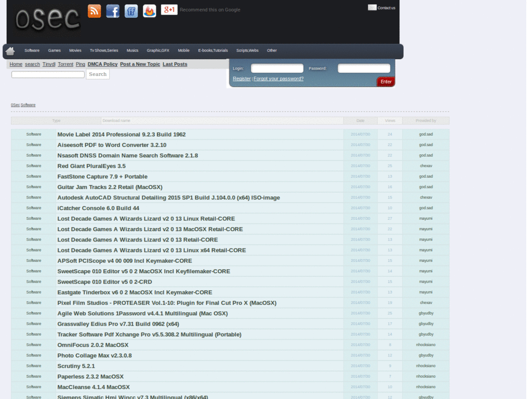532x399 pixels.
Task: Open Photo Collage Max v2.3.0.8
Action: [x=95, y=355]
